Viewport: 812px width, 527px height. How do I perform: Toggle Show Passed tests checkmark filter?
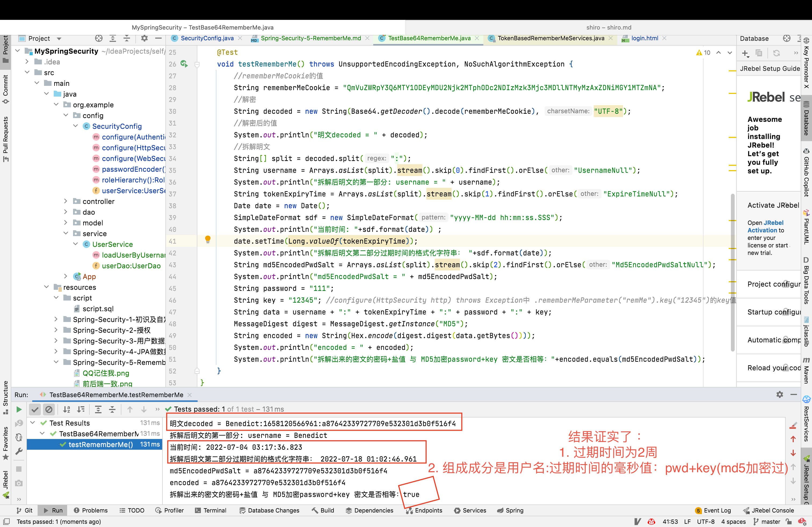coord(35,409)
